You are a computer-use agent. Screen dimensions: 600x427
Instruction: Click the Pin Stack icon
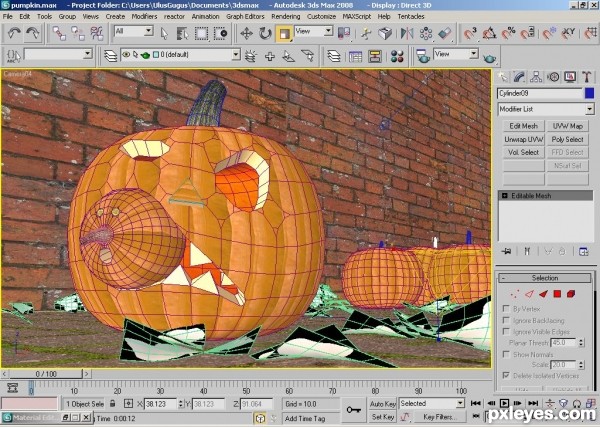coord(506,251)
